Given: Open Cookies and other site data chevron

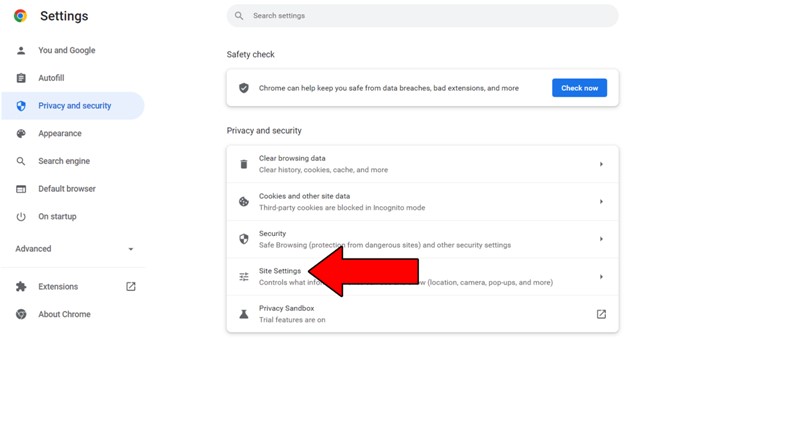Looking at the screenshot, I should click(601, 202).
